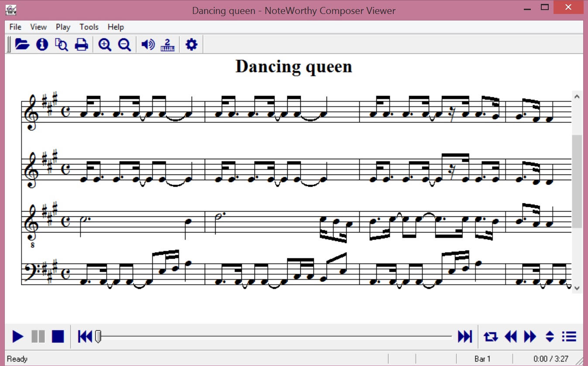Image resolution: width=588 pixels, height=366 pixels.
Task: Open the settings gear icon
Action: [x=192, y=44]
